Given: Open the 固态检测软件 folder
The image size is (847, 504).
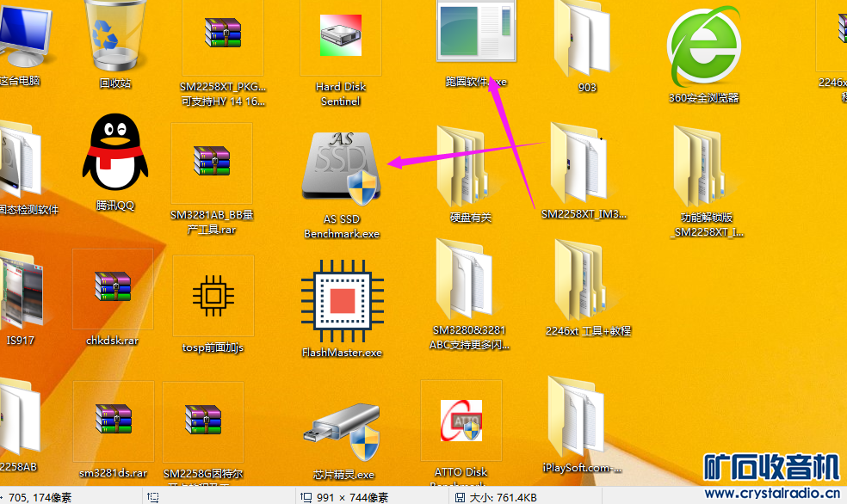Looking at the screenshot, I should pyautogui.click(x=20, y=160).
